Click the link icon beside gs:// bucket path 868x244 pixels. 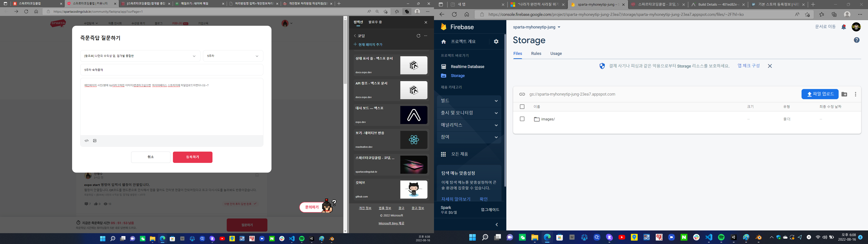(x=522, y=94)
